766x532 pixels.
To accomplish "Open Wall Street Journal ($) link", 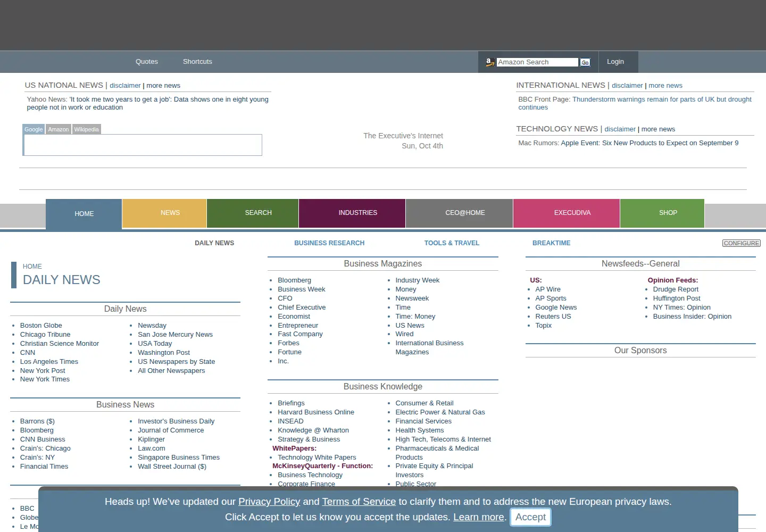I will 172,467.
